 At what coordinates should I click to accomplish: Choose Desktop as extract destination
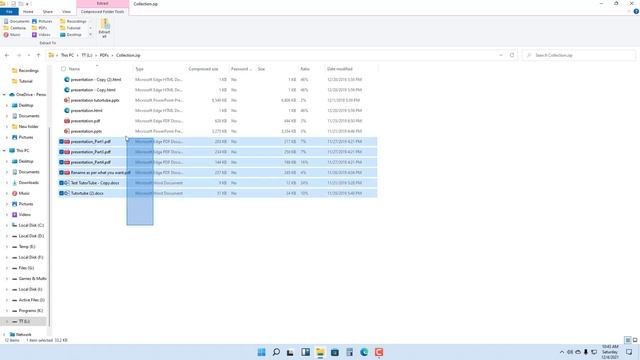pos(71,35)
